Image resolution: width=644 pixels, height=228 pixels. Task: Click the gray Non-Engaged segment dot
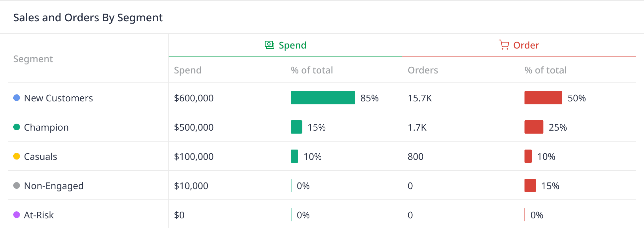click(17, 185)
